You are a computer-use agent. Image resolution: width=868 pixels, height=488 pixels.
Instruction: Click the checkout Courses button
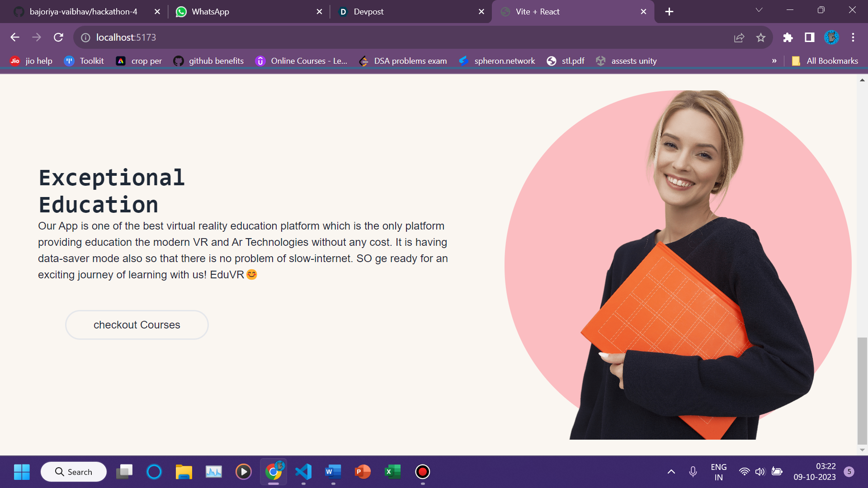pyautogui.click(x=137, y=325)
